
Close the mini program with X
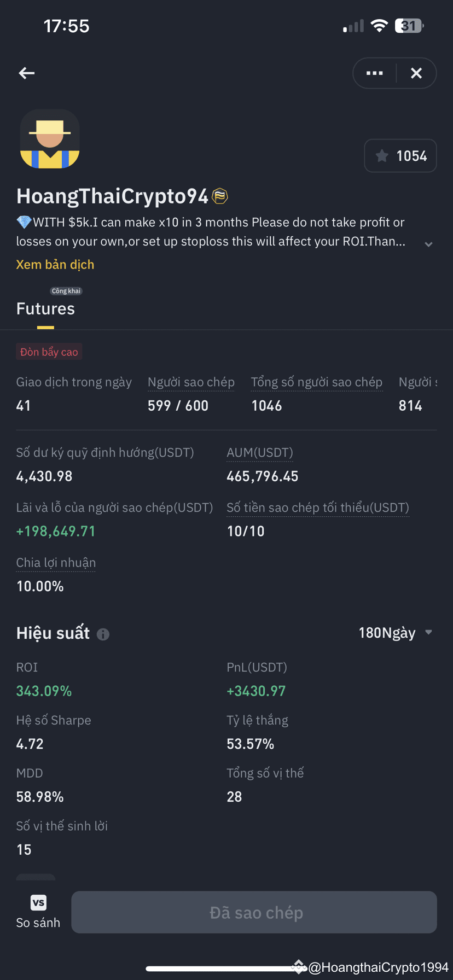[416, 73]
